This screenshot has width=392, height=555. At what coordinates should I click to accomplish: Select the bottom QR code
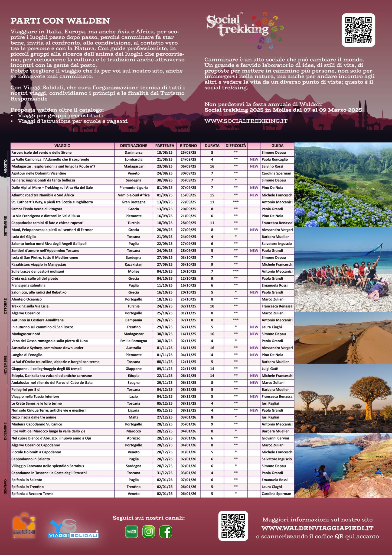(233, 526)
